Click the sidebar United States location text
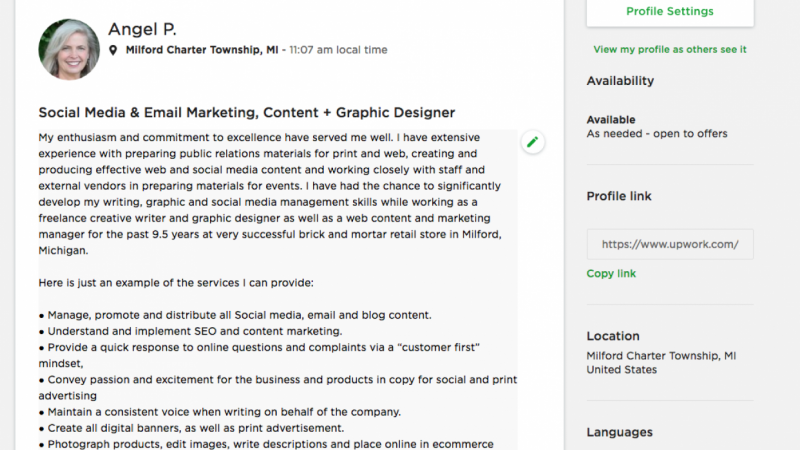 click(621, 370)
